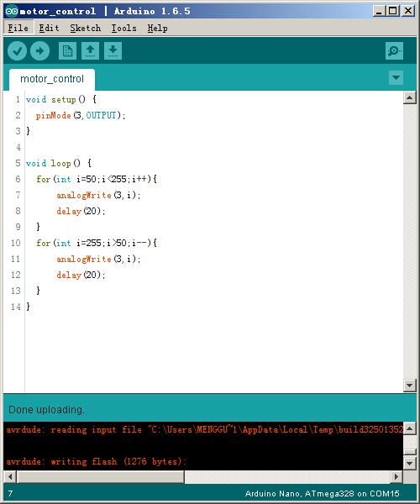Click editor scrollbar down arrow

coord(410,385)
